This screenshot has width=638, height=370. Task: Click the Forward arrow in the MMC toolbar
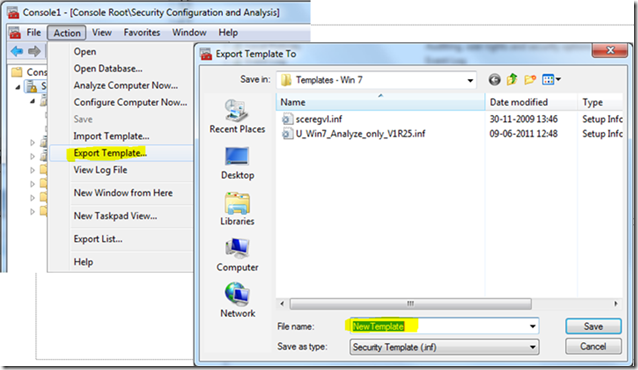click(34, 51)
